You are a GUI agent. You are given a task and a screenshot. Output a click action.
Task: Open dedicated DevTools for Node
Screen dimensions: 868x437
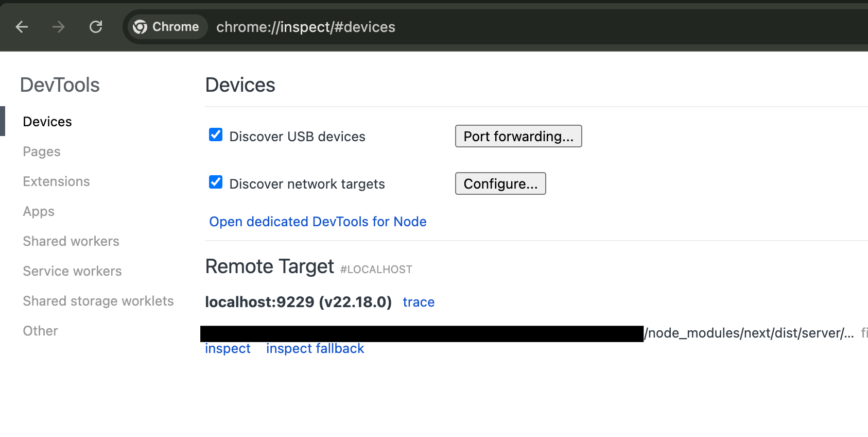pyautogui.click(x=318, y=222)
